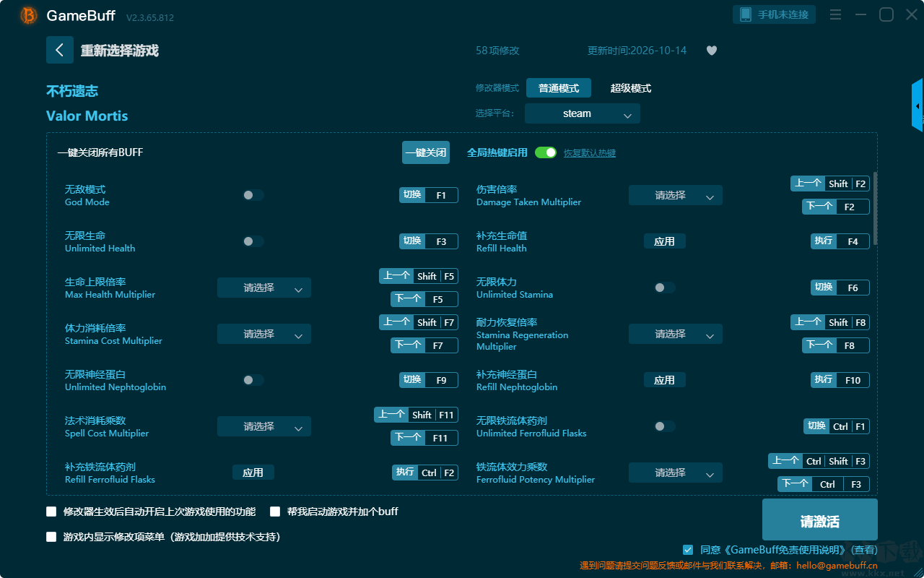Click the back arrow next to 重新选择游戏
924x578 pixels.
click(60, 50)
